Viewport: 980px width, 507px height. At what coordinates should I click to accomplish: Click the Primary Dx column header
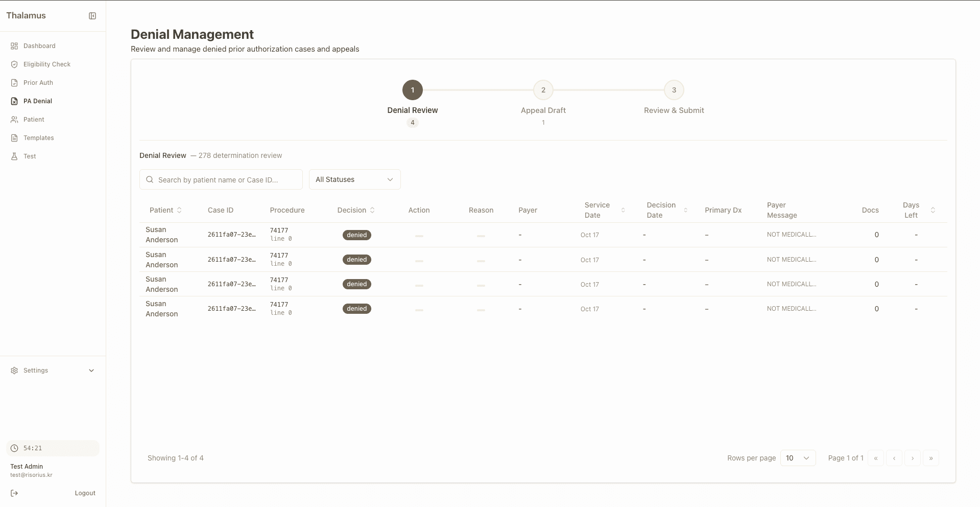pos(723,210)
